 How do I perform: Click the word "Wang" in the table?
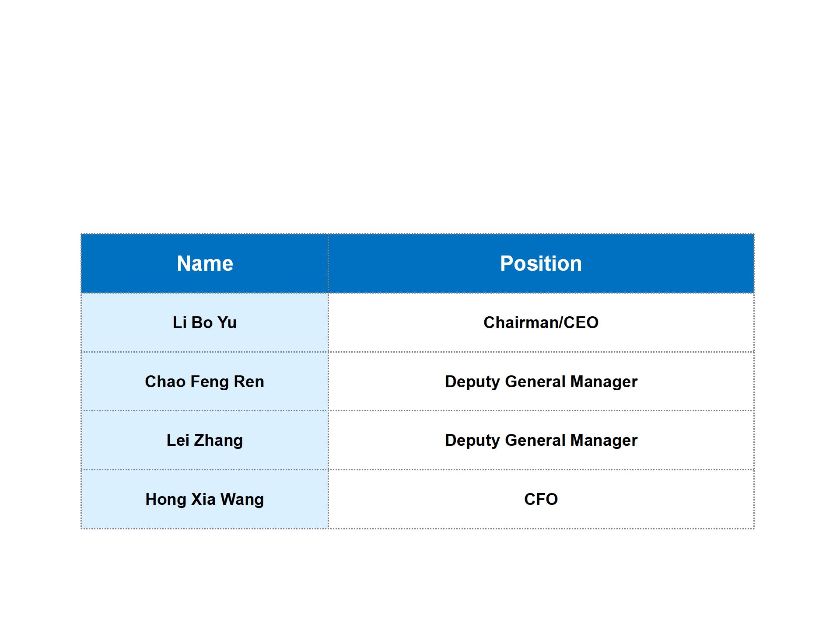[242, 499]
